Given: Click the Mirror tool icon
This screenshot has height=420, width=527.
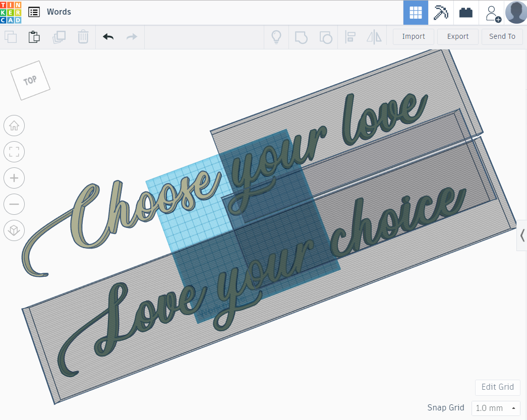Looking at the screenshot, I should pos(374,37).
